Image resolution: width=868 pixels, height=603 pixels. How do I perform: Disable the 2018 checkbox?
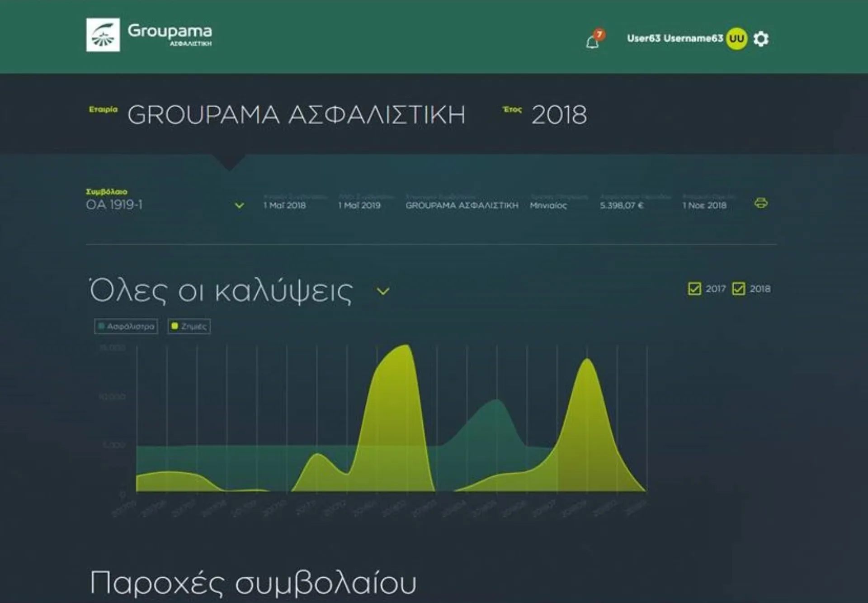click(739, 288)
